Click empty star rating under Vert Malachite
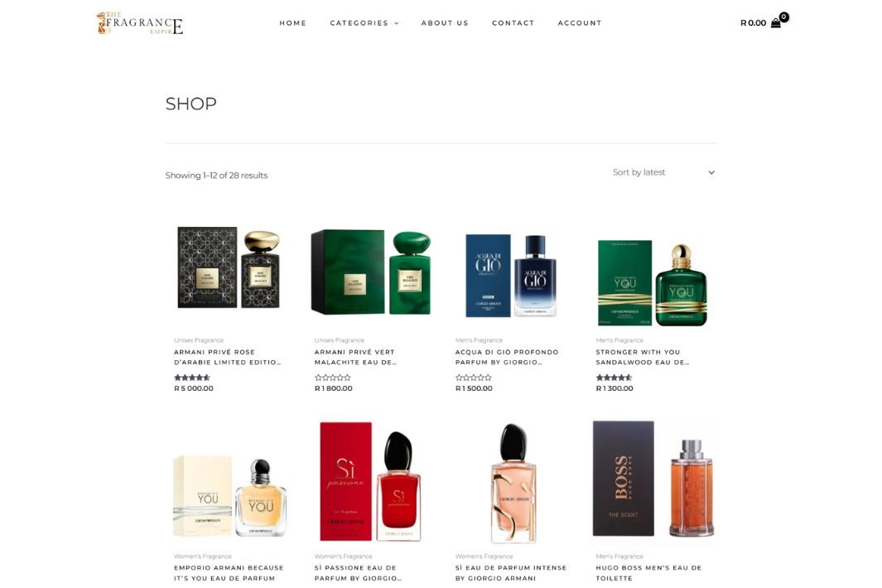The width and height of the screenshot is (882, 588). coord(332,378)
